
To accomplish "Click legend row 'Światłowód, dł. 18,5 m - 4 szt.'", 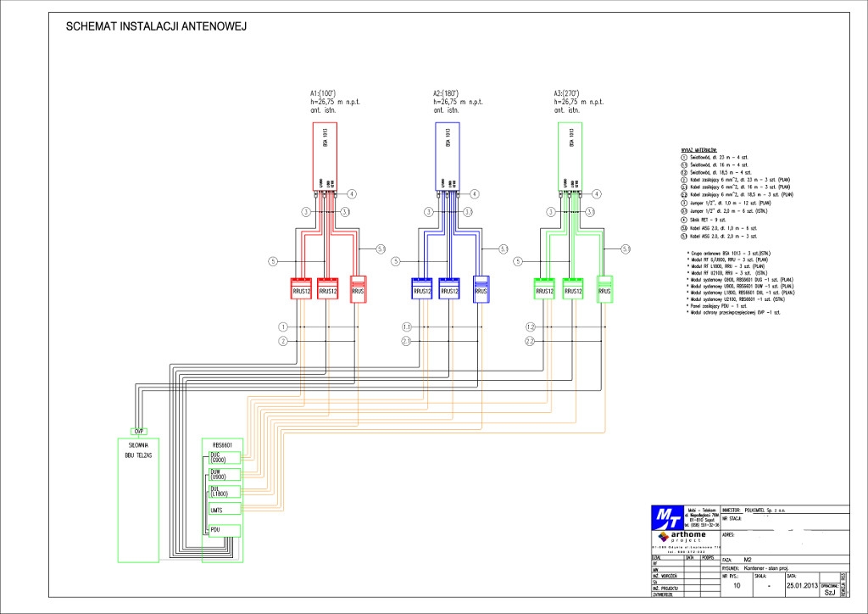I will click(716, 173).
